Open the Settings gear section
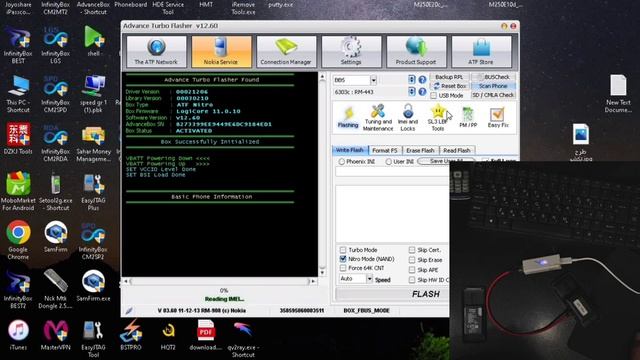 351,51
